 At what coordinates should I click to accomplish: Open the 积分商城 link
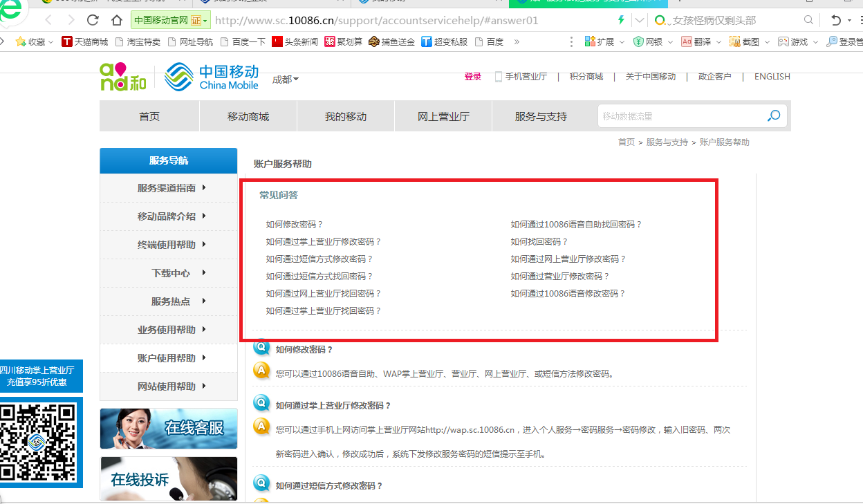pos(586,77)
